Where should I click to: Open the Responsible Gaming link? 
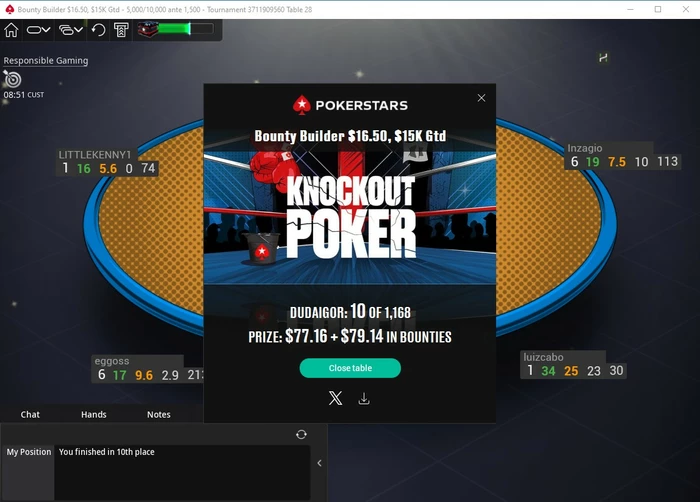pyautogui.click(x=46, y=60)
